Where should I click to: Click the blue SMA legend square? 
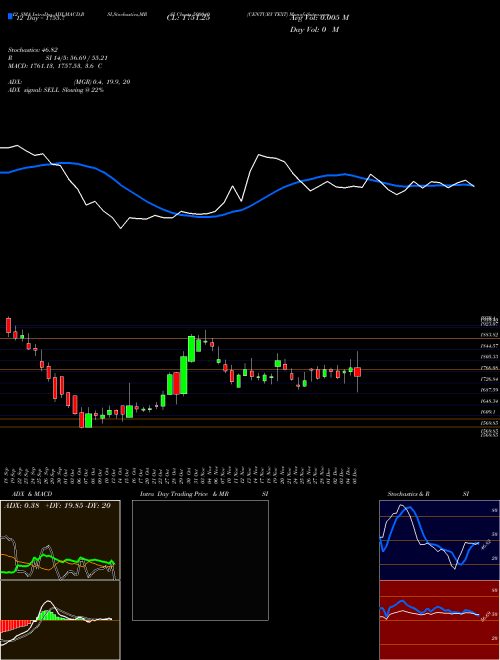coord(10,16)
